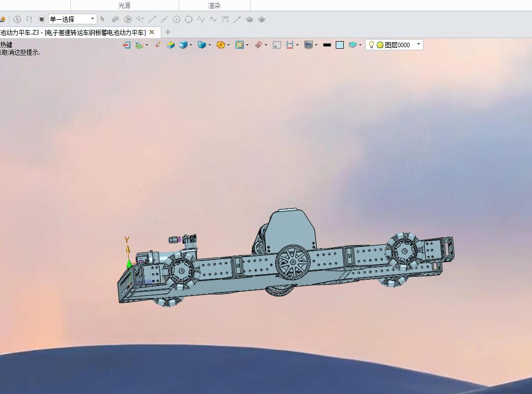The width and height of the screenshot is (532, 394).
Task: Click the partially visible sun icon at left edge
Action: [3, 19]
